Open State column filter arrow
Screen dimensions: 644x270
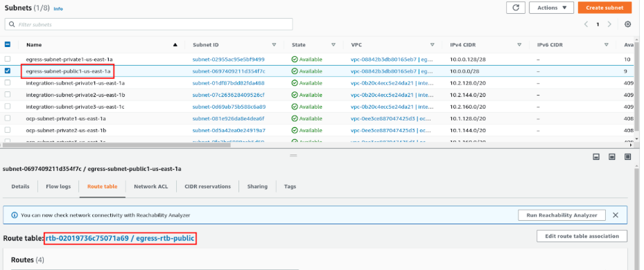pyautogui.click(x=333, y=45)
